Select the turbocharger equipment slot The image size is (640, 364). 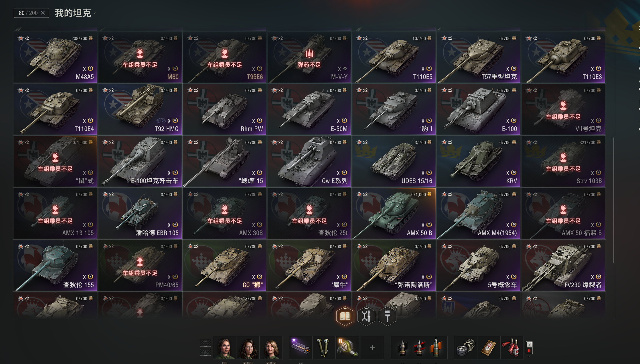pos(347,348)
